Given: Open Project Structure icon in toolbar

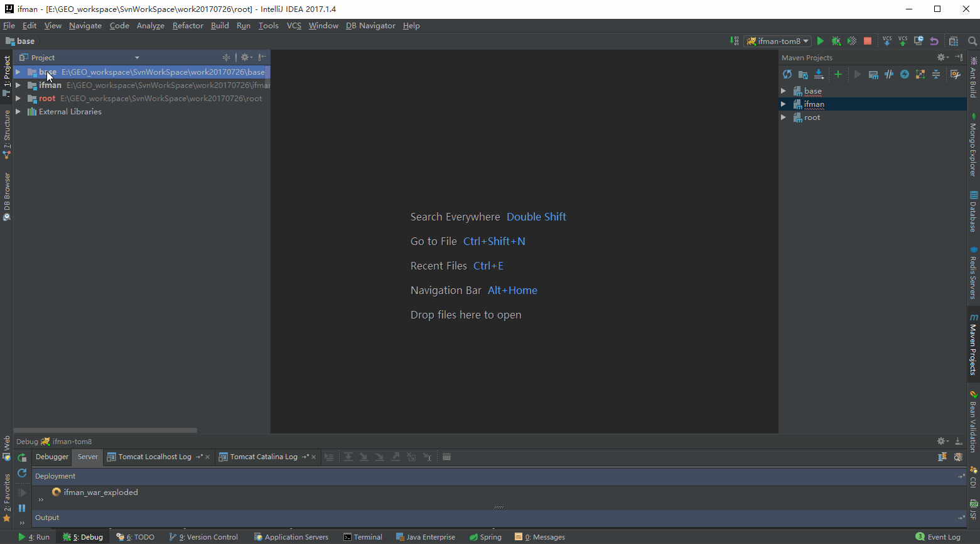Looking at the screenshot, I should [x=954, y=41].
